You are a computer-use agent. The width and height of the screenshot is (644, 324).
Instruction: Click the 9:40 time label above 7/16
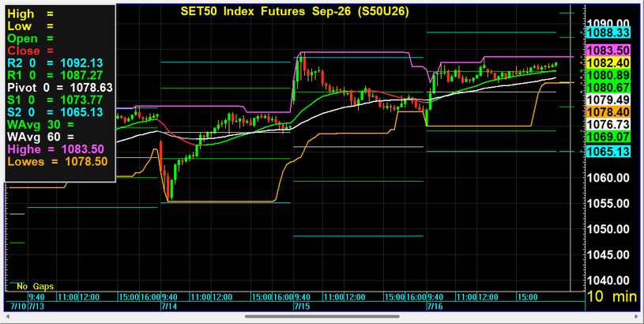[x=435, y=297]
